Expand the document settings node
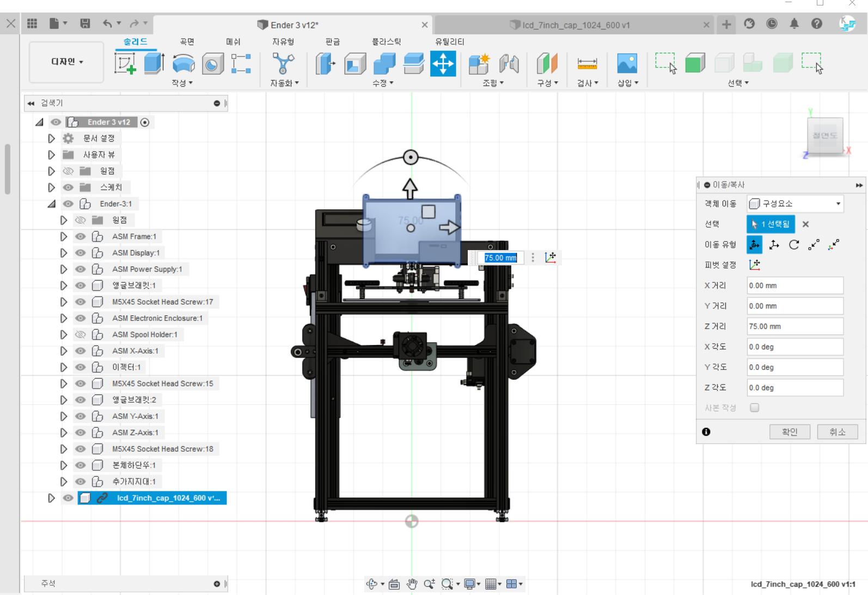 (x=51, y=138)
